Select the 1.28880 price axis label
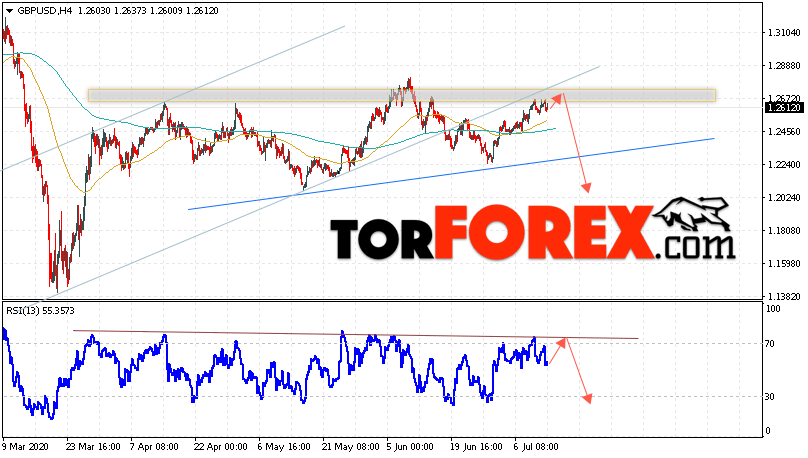Screen dimensions: 808x458 pyautogui.click(x=784, y=66)
